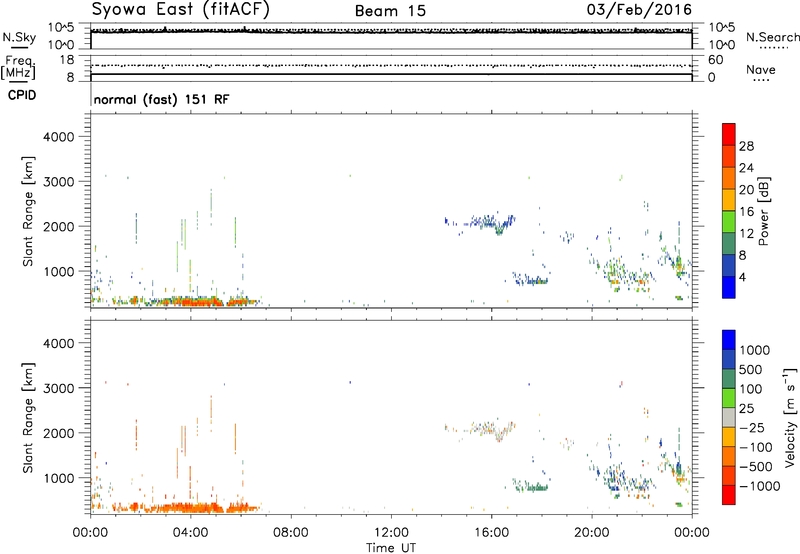Click the '08:00' time tick label
The image size is (800, 554).
[x=291, y=533]
